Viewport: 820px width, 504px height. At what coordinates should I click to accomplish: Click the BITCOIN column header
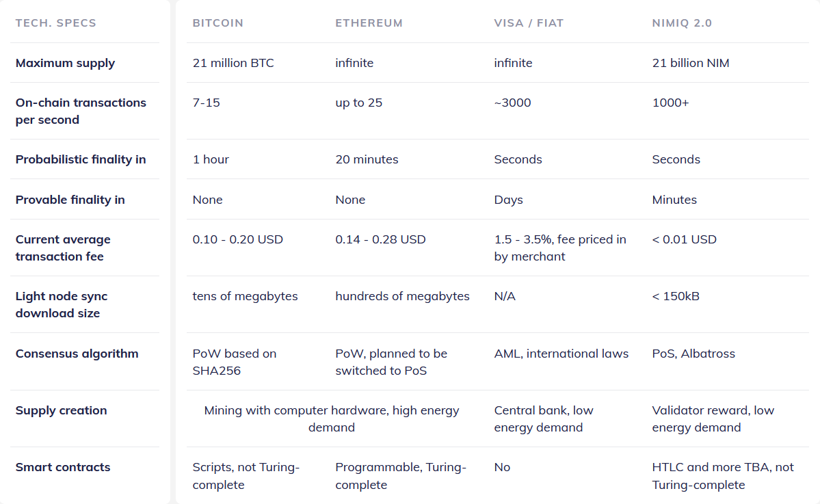click(x=217, y=23)
